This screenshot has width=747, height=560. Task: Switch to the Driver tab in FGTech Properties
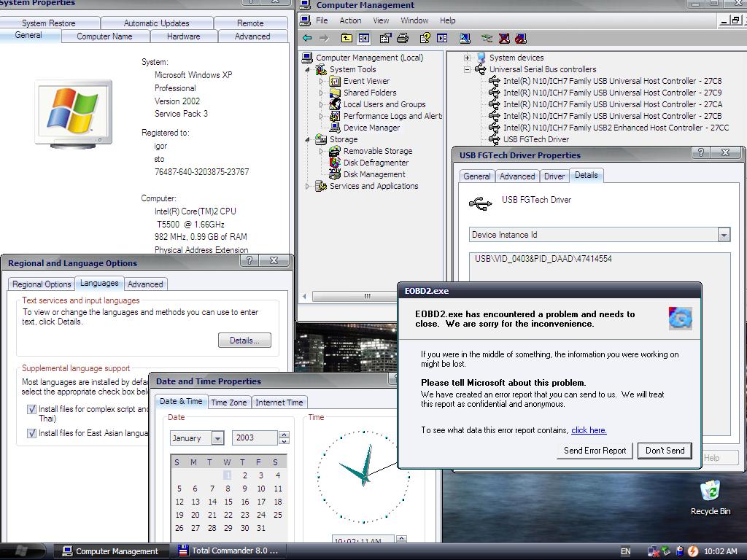pos(554,176)
